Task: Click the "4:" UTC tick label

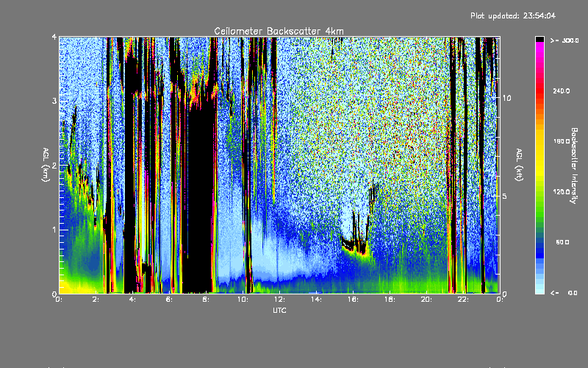Action: click(x=133, y=300)
